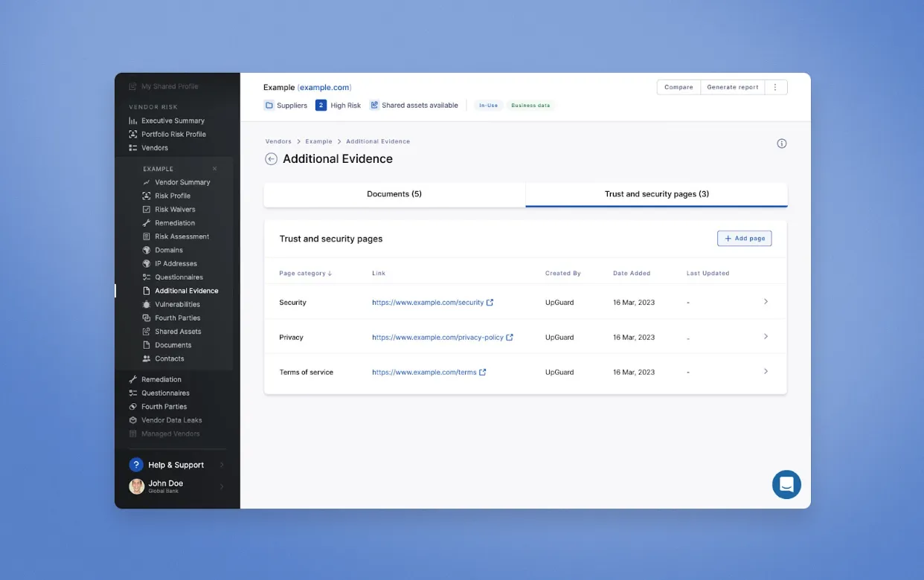Open Risk Waivers in the sidebar
Viewport: 924px width, 580px height.
tap(175, 210)
